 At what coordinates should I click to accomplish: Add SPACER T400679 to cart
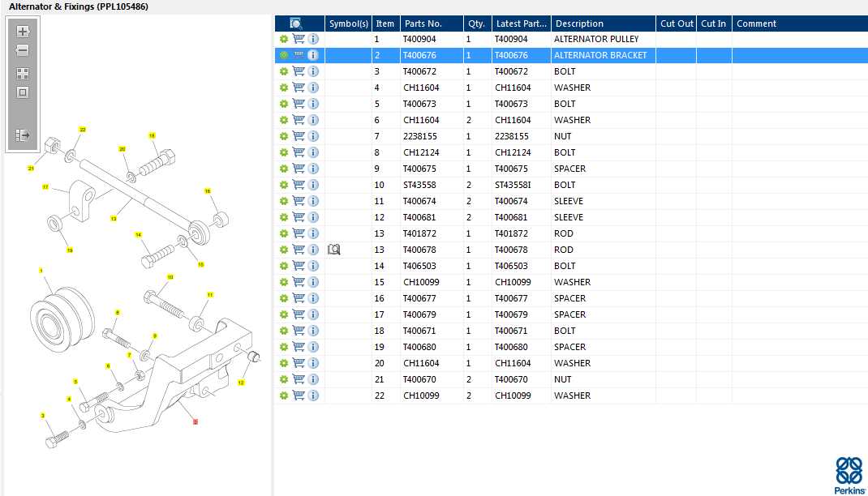299,314
